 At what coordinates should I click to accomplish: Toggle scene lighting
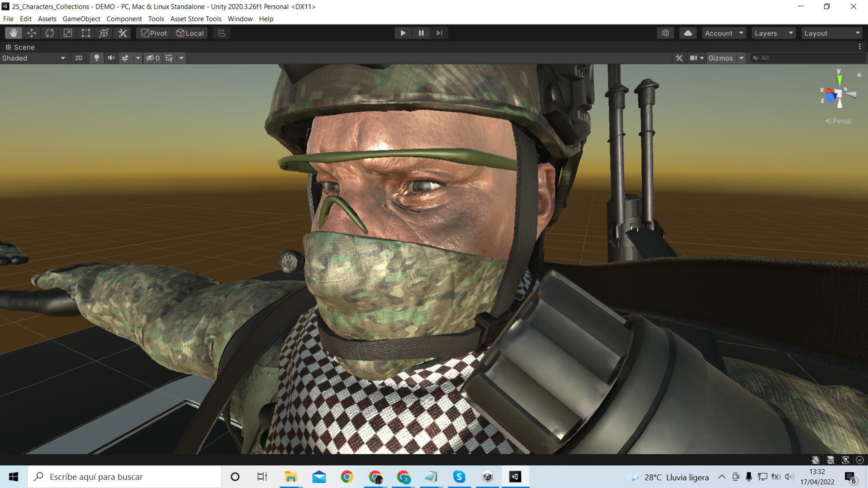[97, 58]
